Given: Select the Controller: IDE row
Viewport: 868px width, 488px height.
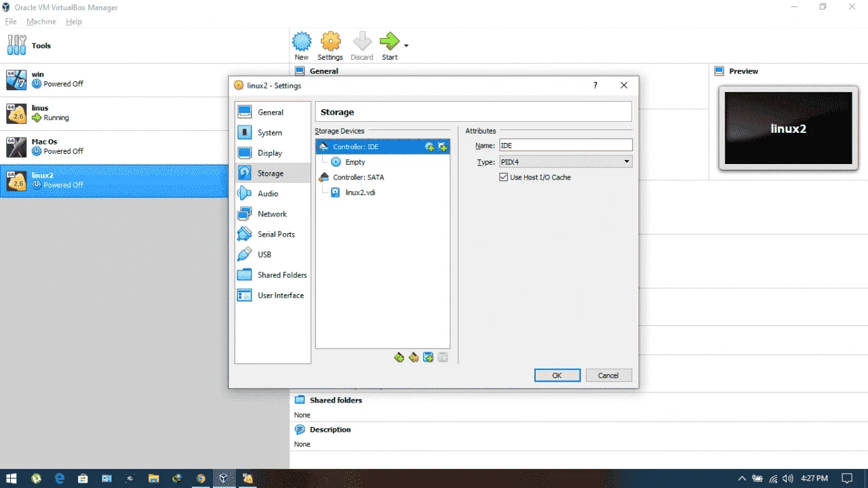Looking at the screenshot, I should (382, 146).
